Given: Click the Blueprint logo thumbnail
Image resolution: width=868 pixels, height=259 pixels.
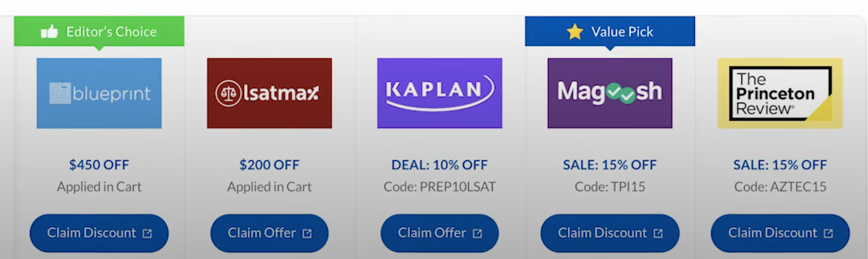Looking at the screenshot, I should 99,93.
